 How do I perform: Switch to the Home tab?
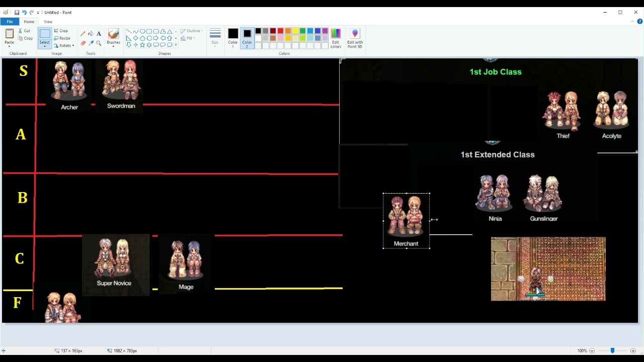[29, 22]
